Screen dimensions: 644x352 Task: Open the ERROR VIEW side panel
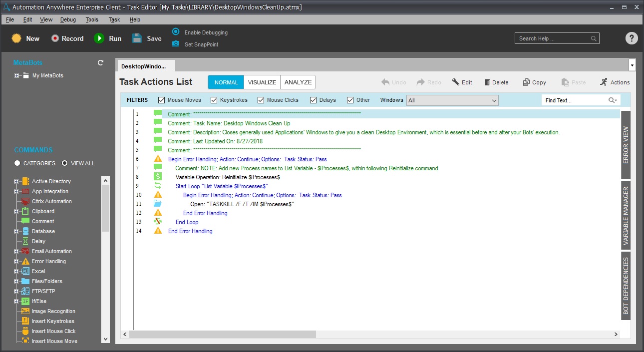point(626,145)
